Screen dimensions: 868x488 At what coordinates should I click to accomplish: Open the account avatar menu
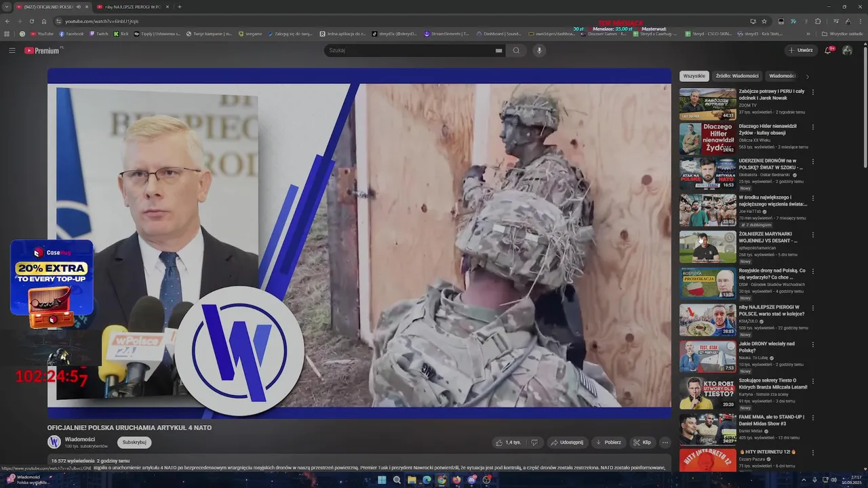click(x=847, y=50)
